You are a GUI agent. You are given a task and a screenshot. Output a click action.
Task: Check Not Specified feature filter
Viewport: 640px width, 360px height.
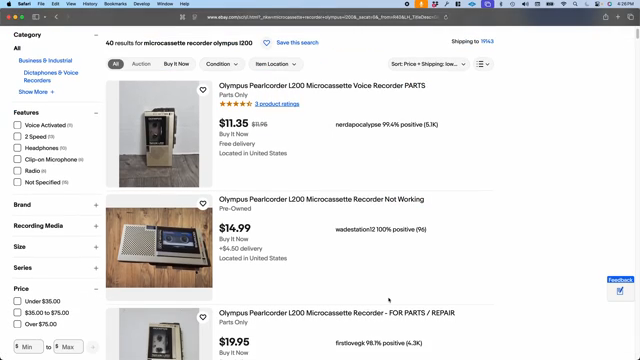point(17,182)
